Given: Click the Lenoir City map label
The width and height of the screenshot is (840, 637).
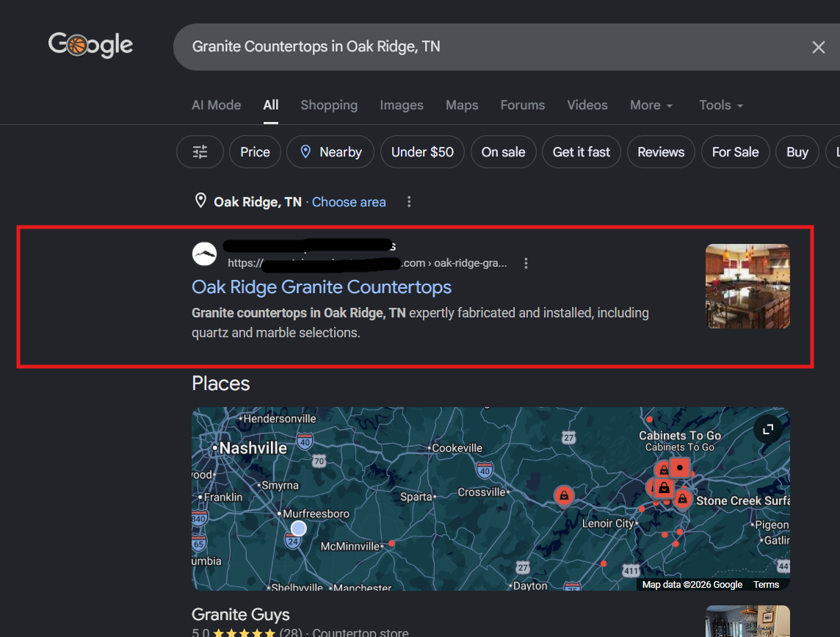Looking at the screenshot, I should [x=608, y=523].
